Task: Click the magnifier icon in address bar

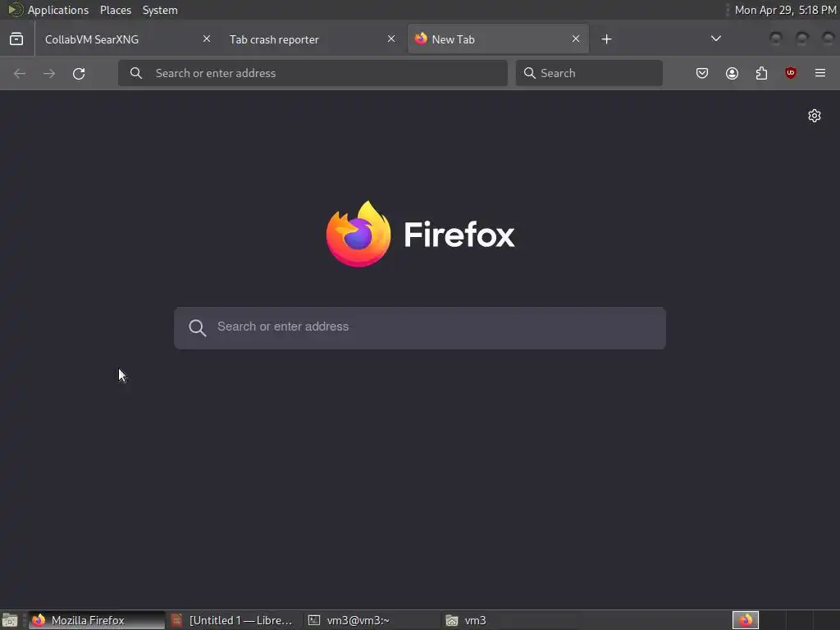Action: (x=136, y=73)
